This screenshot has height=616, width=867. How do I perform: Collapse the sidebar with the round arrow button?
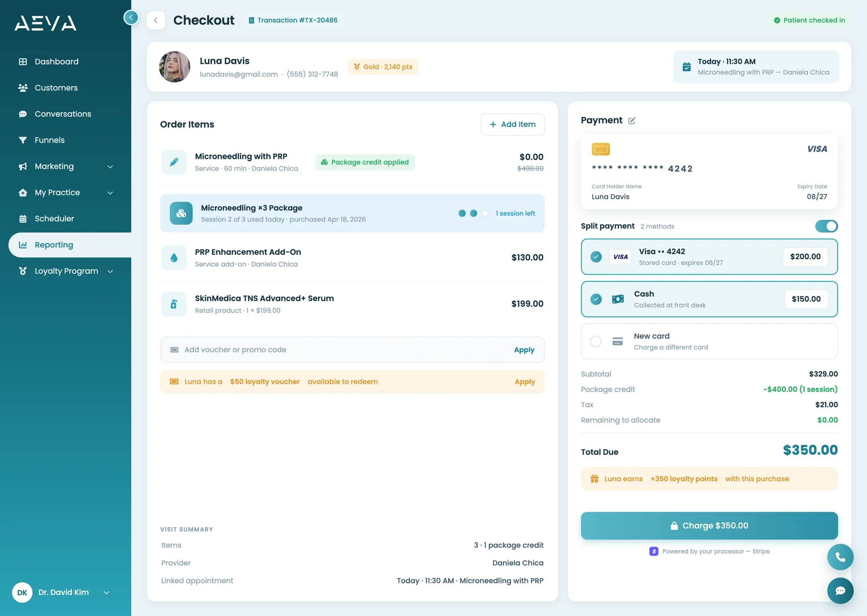tap(131, 17)
